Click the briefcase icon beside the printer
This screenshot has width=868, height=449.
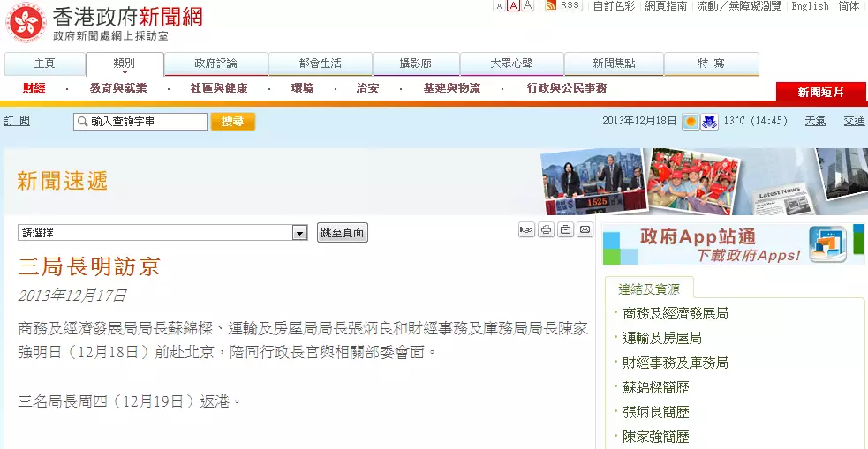[x=565, y=230]
